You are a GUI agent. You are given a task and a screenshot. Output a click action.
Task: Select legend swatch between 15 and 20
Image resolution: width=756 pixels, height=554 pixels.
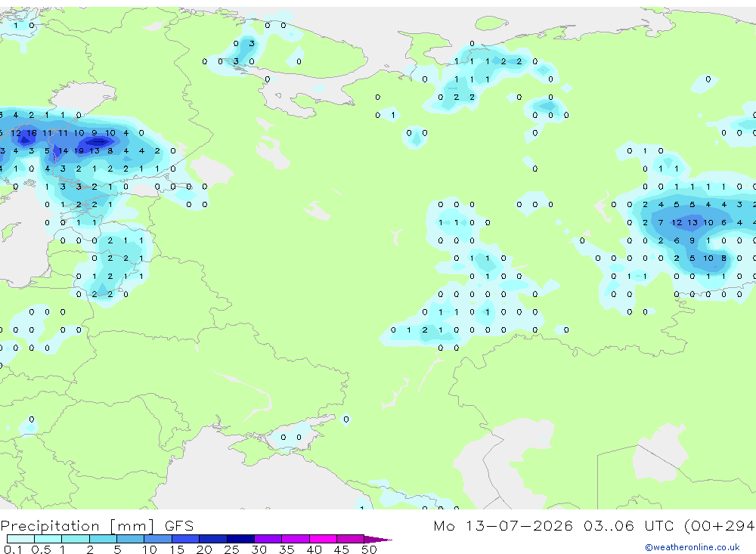click(185, 539)
